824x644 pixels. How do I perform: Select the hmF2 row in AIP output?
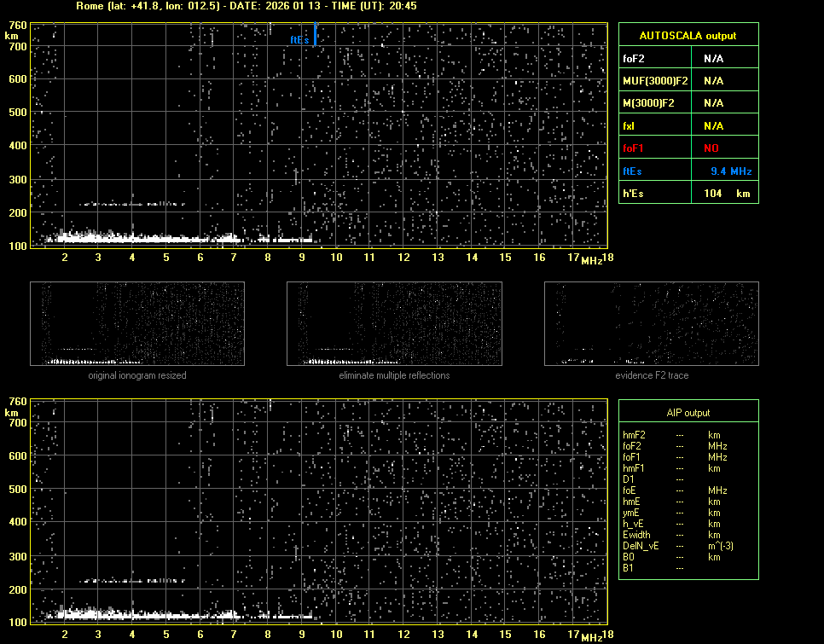click(x=634, y=435)
